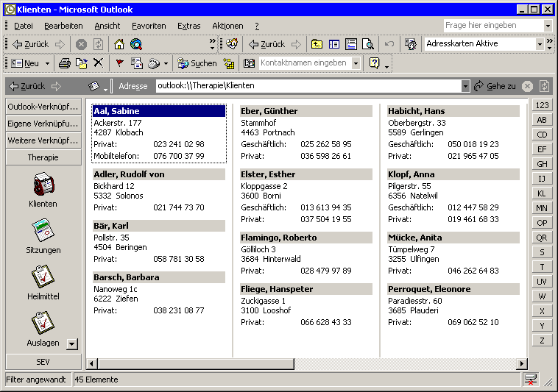Screen dimensions: 558x392
Task: Click in the Frage hier eingeben field
Action: pos(494,26)
